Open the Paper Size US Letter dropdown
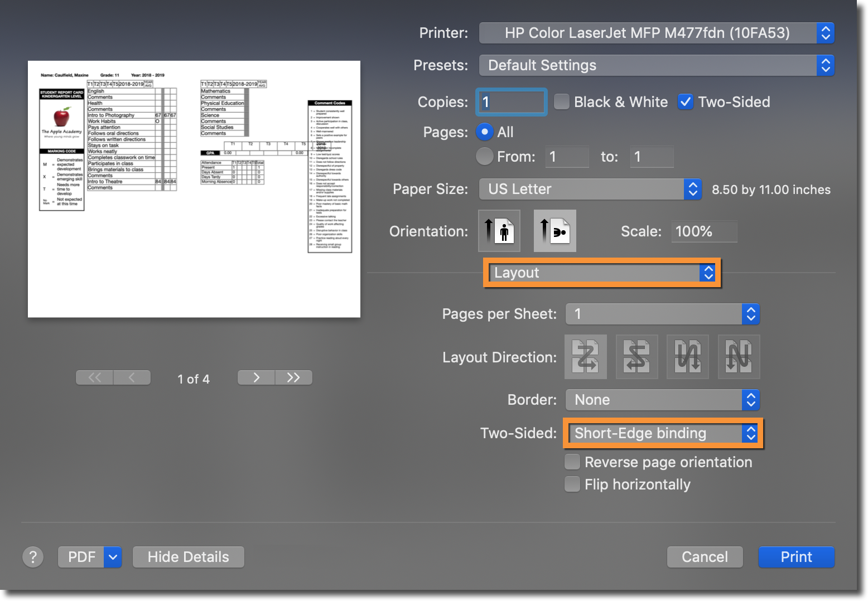The width and height of the screenshot is (868, 601). (590, 190)
